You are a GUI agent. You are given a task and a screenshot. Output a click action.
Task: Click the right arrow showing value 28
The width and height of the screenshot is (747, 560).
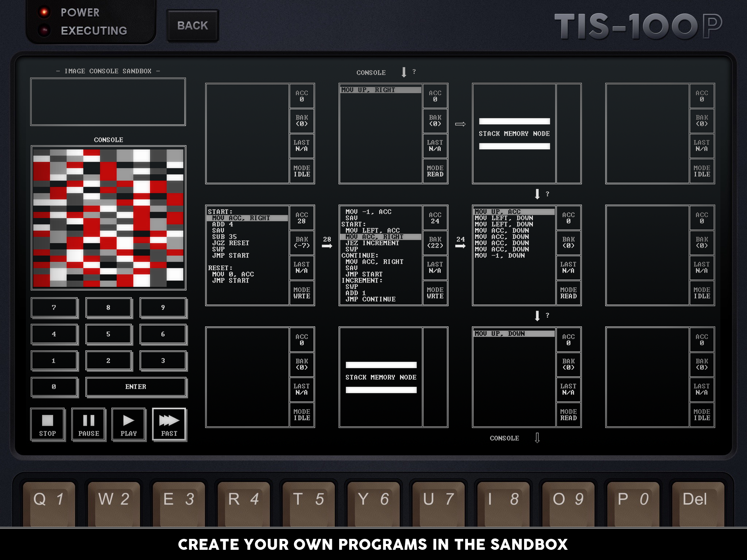(327, 246)
